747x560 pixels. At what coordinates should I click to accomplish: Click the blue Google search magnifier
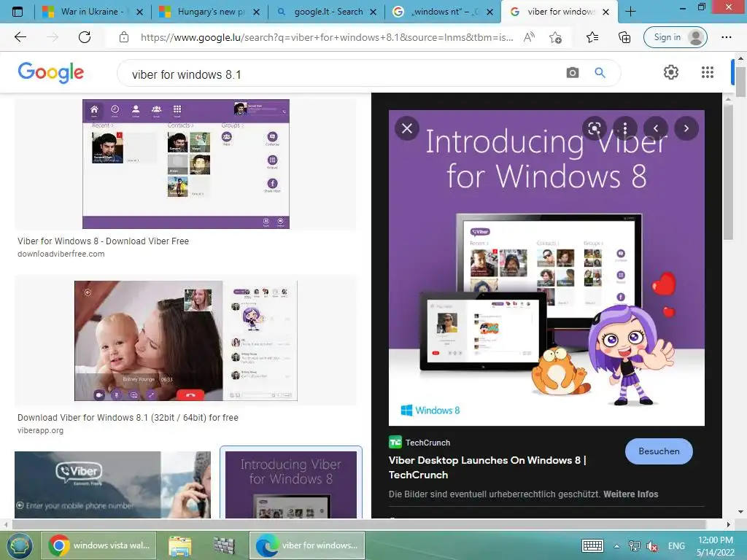click(600, 72)
